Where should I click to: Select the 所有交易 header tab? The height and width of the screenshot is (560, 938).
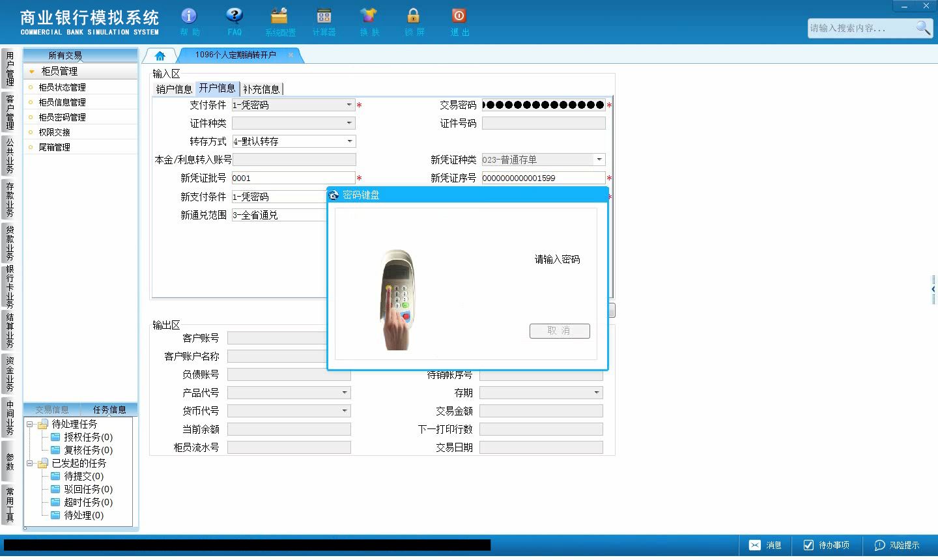click(65, 55)
